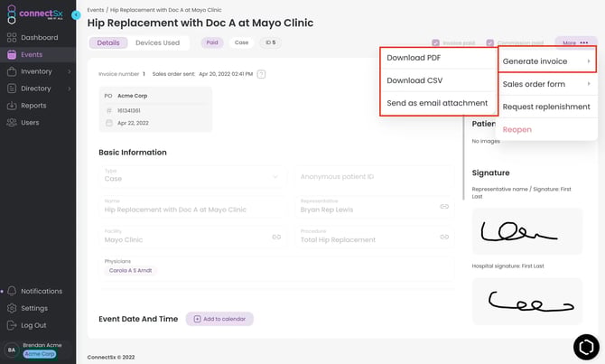Click the Basic Information heading
605x364 pixels.
click(x=133, y=153)
